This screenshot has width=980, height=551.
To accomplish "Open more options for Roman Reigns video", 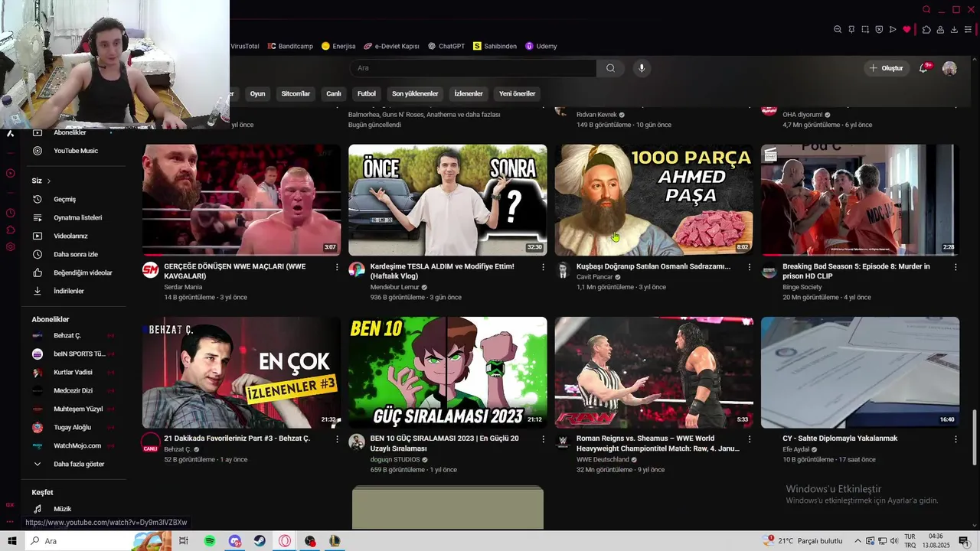I will point(749,439).
